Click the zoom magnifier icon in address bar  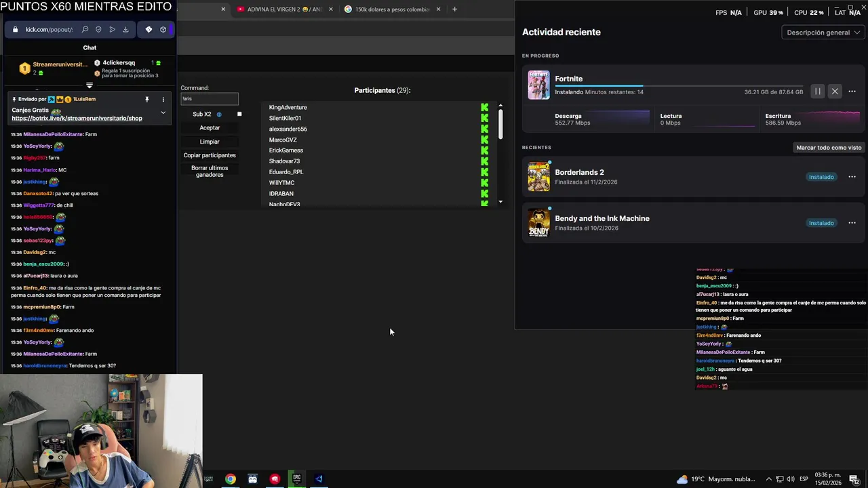[x=85, y=30]
